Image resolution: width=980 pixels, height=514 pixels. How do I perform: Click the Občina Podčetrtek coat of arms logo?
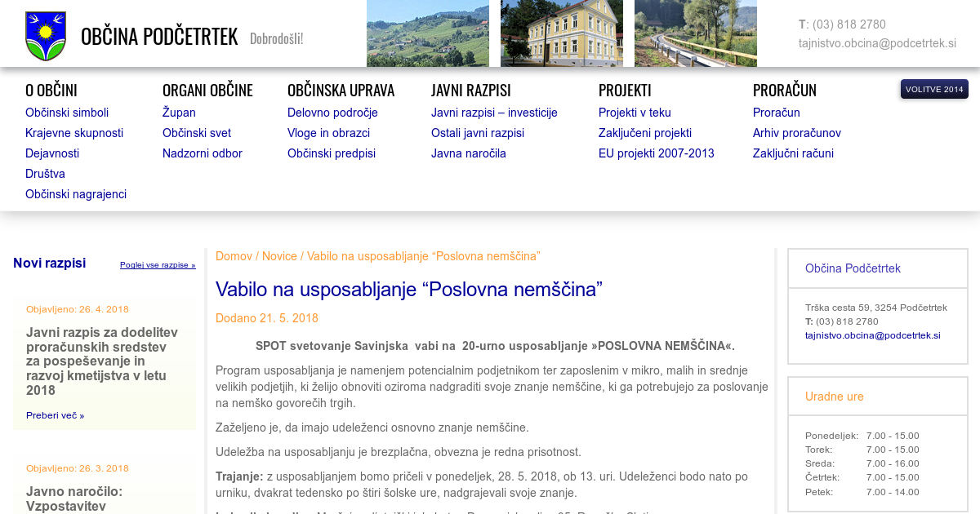pos(45,36)
